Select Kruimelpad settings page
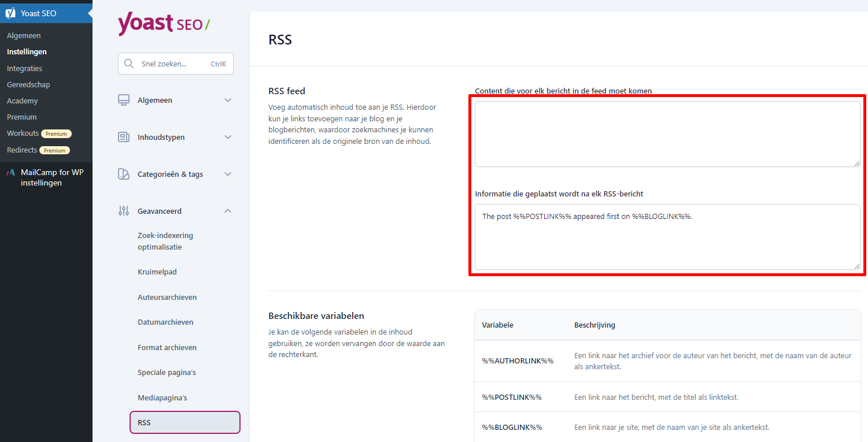 (157, 272)
